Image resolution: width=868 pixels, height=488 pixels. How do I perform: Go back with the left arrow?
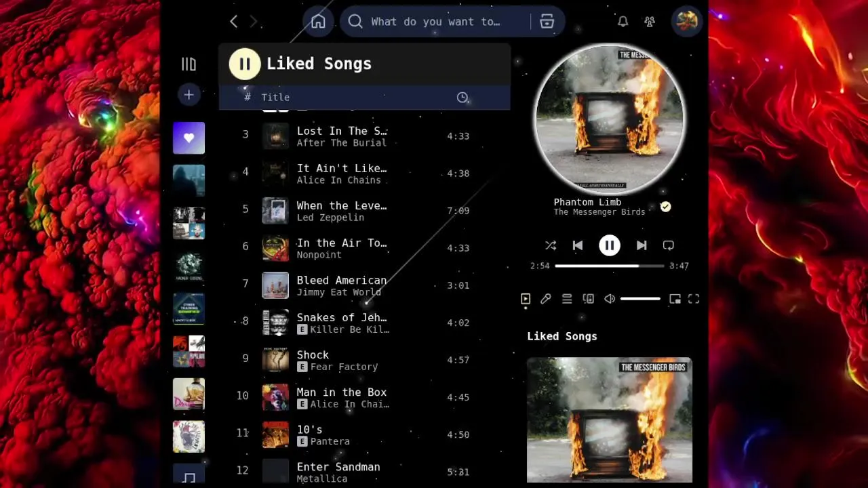coord(233,22)
